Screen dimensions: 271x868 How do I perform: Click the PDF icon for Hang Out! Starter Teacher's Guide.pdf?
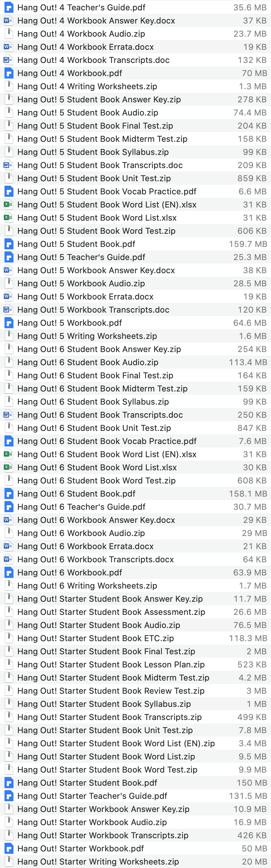pyautogui.click(x=9, y=796)
